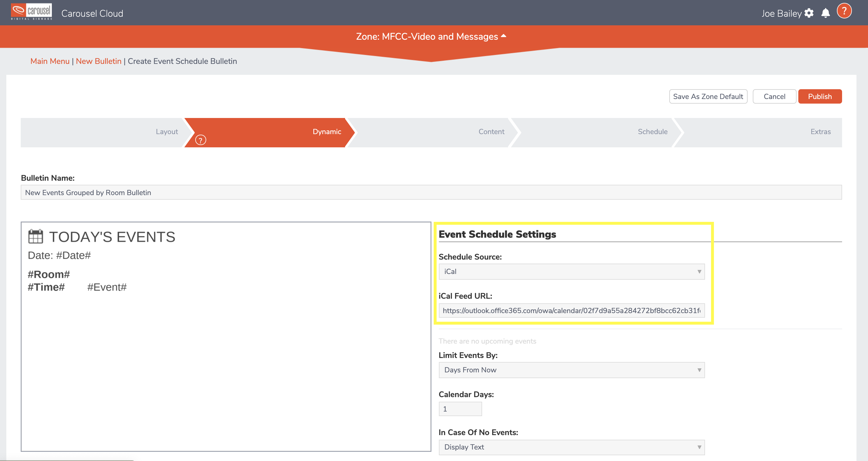Open the Limit Events By dropdown
Image resolution: width=868 pixels, height=461 pixels.
[572, 370]
